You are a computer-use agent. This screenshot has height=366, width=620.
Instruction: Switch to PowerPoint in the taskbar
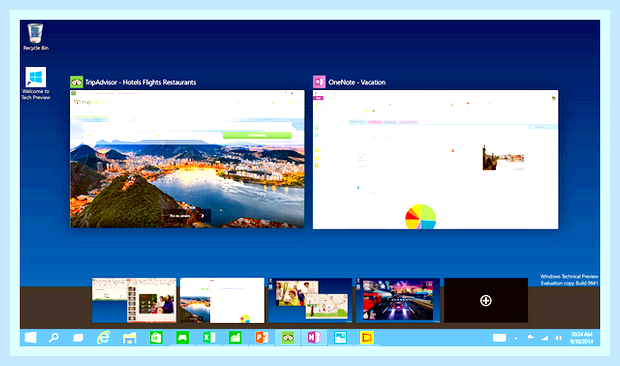coord(261,338)
